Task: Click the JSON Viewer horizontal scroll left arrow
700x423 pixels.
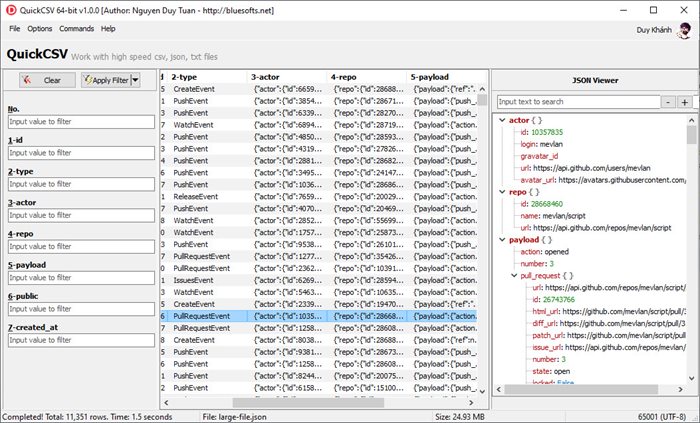Action: (499, 390)
